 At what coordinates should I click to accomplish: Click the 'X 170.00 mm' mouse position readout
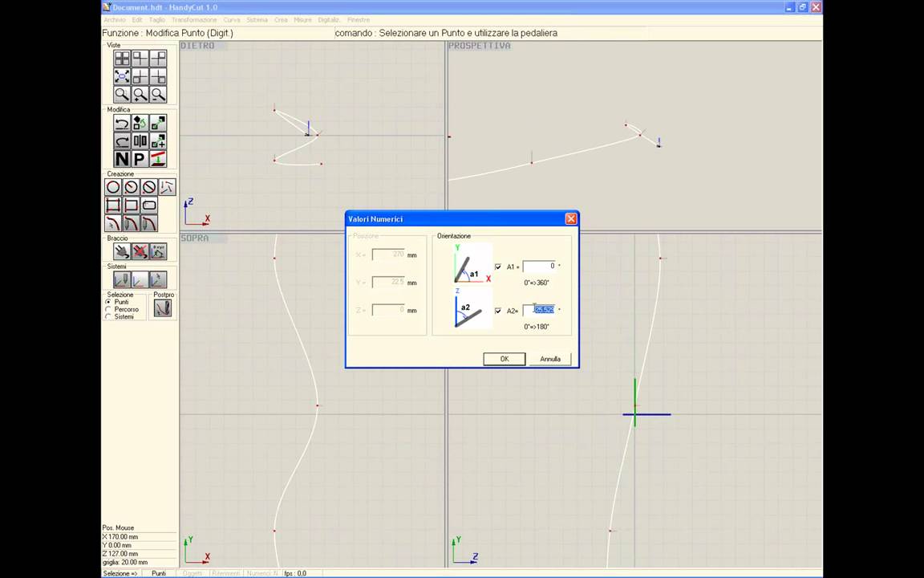coord(121,537)
